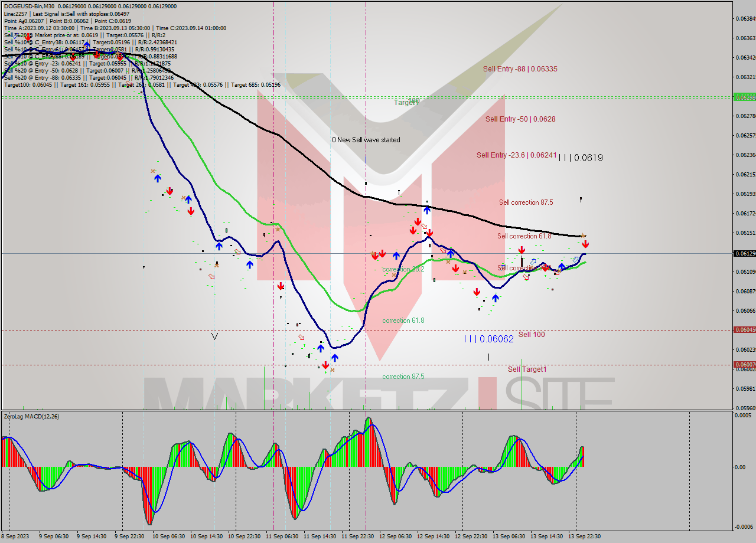
Task: Click the '13 Sep 06:30' time axis label
Action: pyautogui.click(x=509, y=537)
